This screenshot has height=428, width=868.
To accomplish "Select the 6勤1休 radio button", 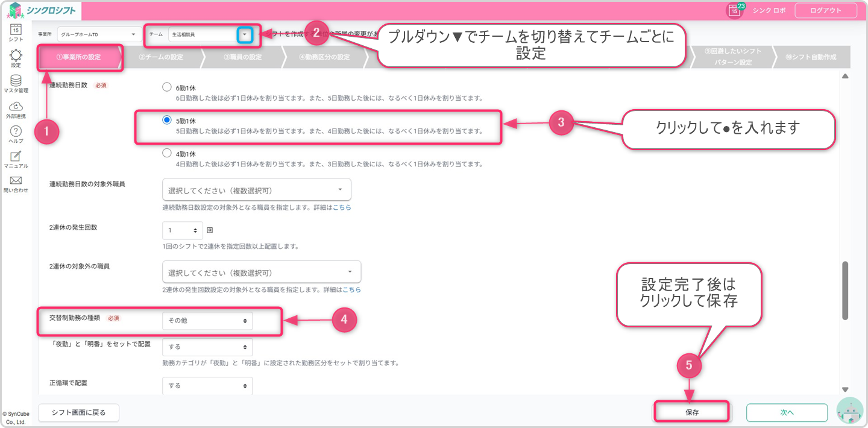I will click(x=167, y=87).
